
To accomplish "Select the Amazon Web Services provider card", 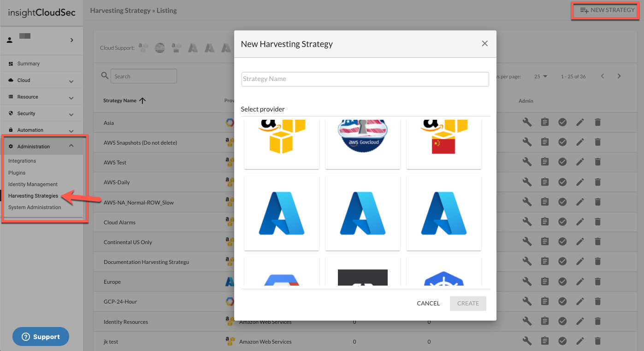I will pos(282,144).
